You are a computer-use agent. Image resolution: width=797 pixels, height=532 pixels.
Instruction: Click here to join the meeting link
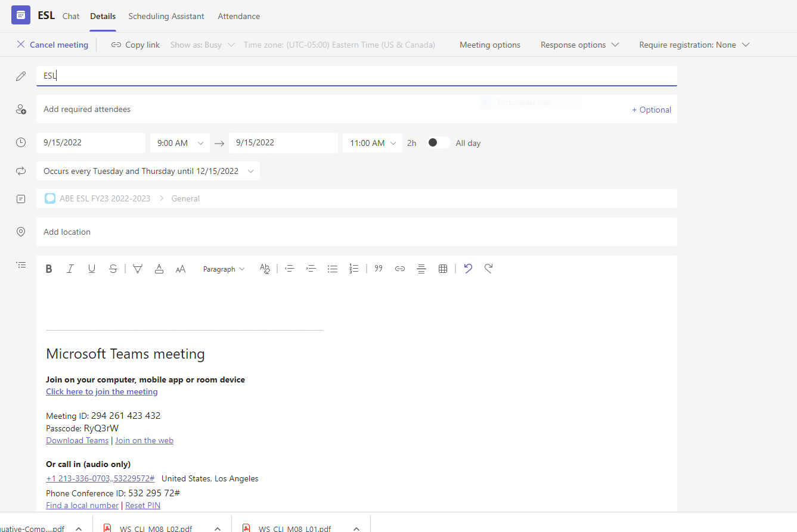click(102, 391)
